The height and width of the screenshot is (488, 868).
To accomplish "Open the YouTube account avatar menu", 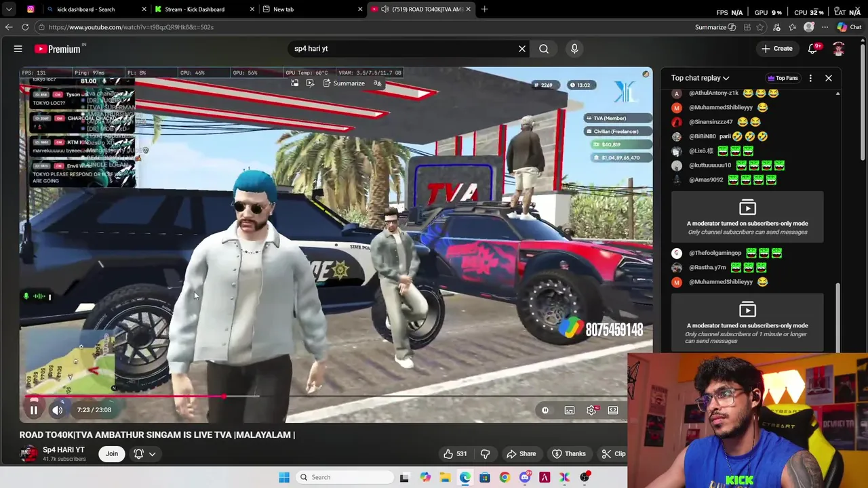I will (839, 49).
